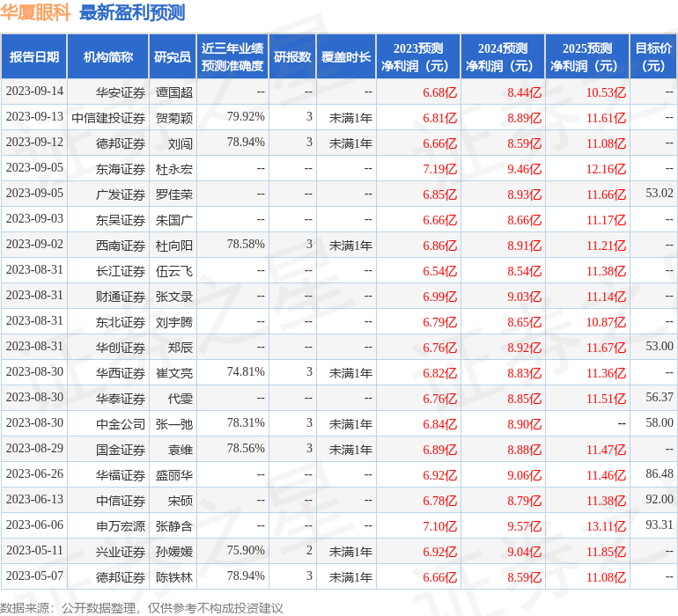Click the date 2023-09-12
Image resolution: width=678 pixels, height=616 pixels.
pos(34,143)
